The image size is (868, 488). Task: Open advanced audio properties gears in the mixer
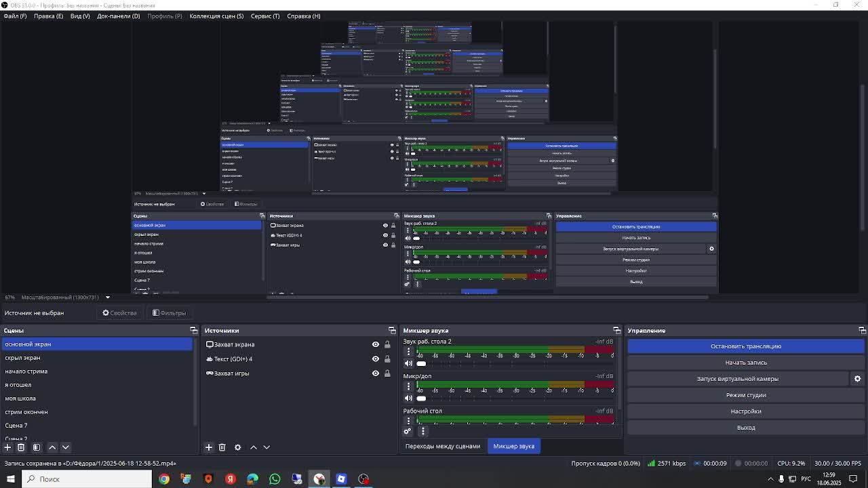click(x=408, y=431)
